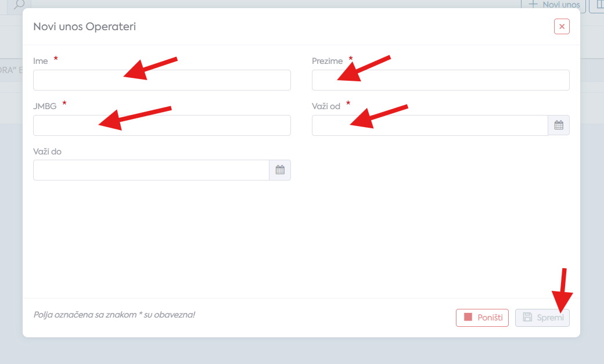The width and height of the screenshot is (604, 364).
Task: Click the obavezna polja footer note
Action: 114,315
